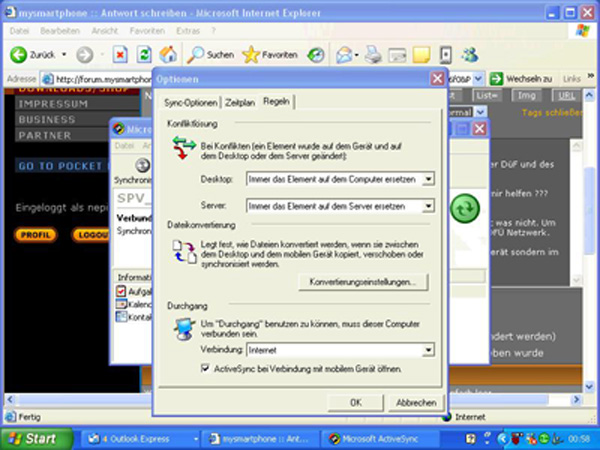
Task: Expand the Zurück history dropdown arrow
Action: point(64,55)
